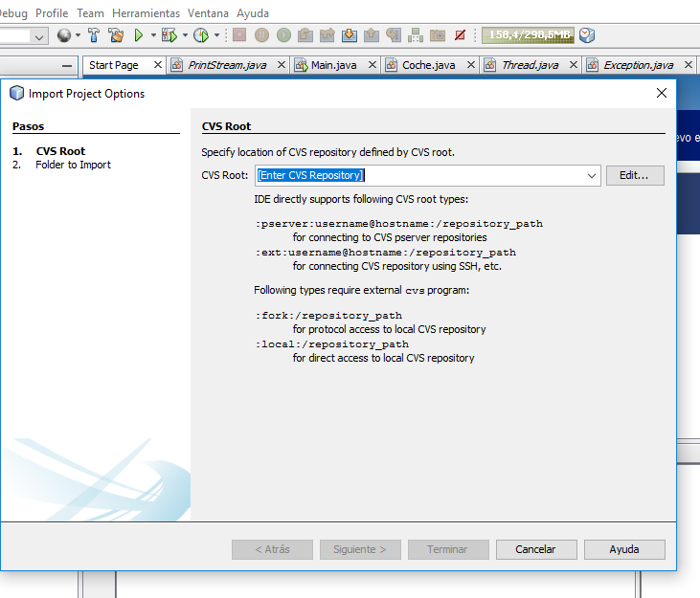Open the Team menu
The height and width of the screenshot is (598, 700).
(x=90, y=13)
